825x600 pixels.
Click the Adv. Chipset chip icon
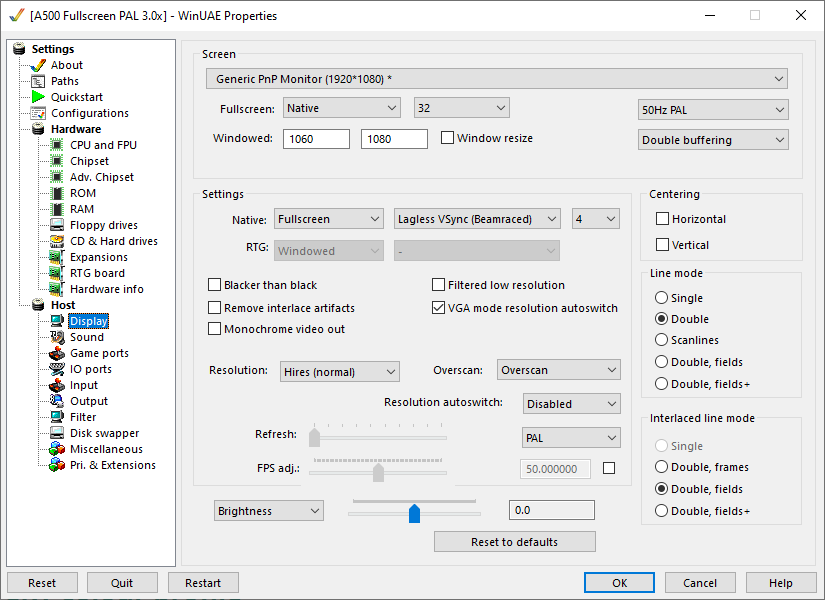tap(57, 177)
